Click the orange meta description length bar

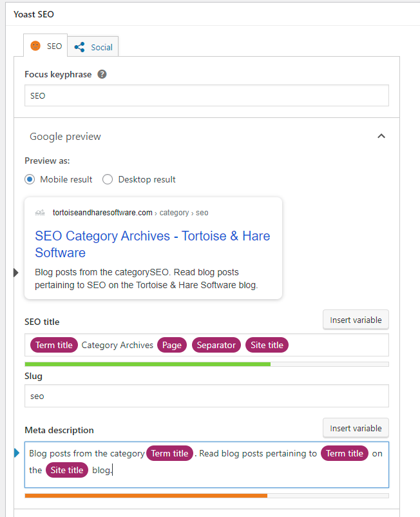146,496
